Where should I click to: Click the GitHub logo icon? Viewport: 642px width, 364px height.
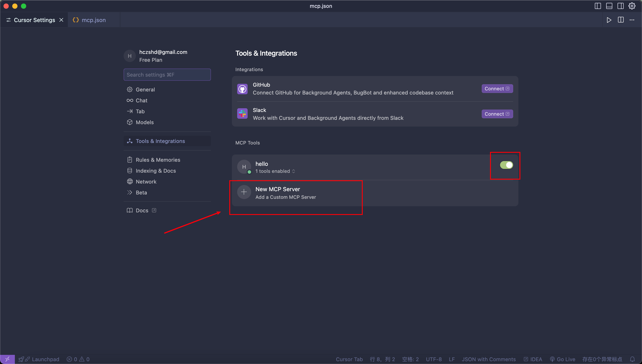[242, 89]
